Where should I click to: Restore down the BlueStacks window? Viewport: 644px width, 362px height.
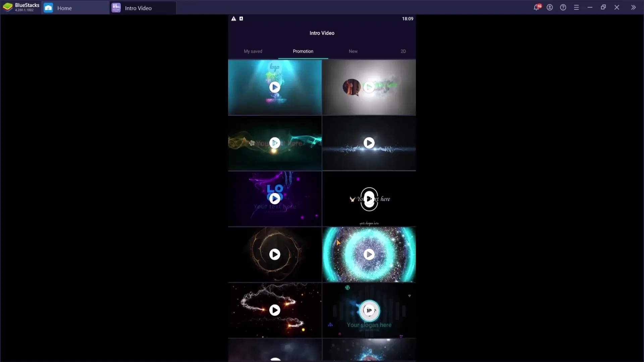point(603,7)
